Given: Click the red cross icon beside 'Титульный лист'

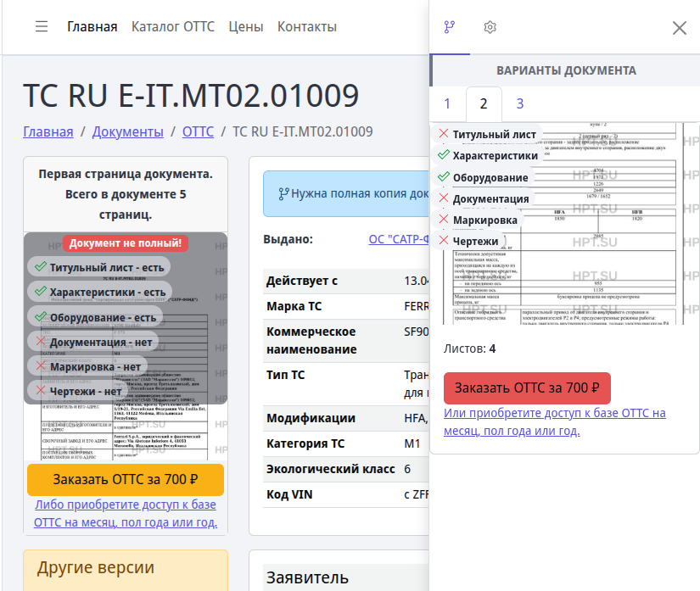Looking at the screenshot, I should (443, 134).
